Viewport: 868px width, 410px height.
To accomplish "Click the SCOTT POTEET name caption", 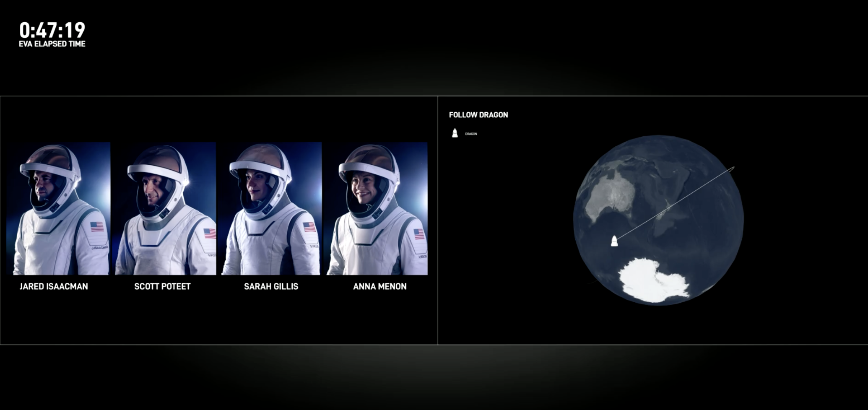I will point(162,286).
